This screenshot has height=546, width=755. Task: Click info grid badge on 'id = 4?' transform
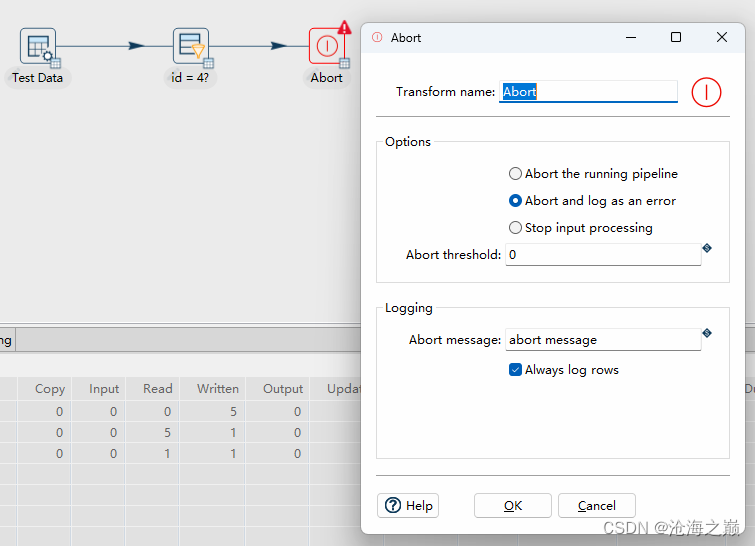coord(208,63)
